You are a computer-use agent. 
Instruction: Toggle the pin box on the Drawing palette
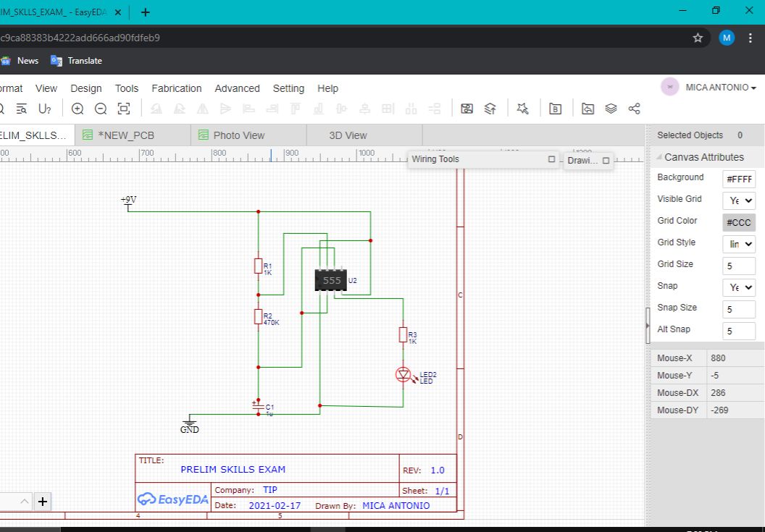click(607, 160)
